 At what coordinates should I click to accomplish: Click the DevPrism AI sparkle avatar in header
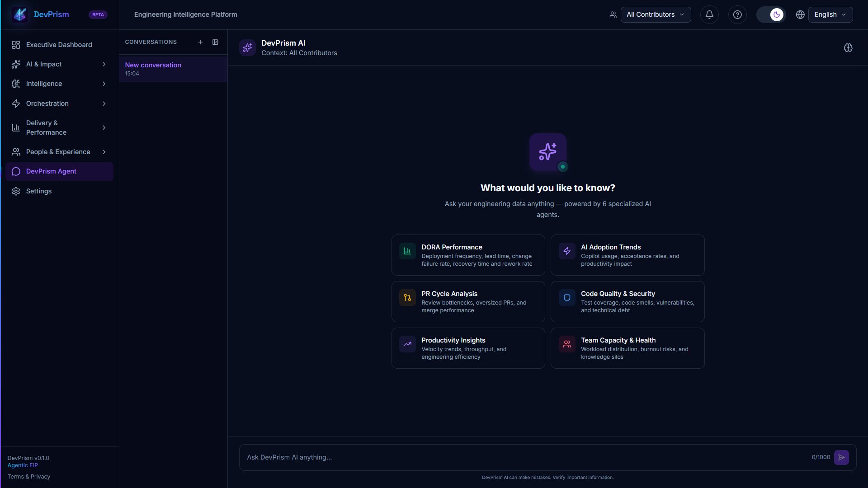click(247, 47)
